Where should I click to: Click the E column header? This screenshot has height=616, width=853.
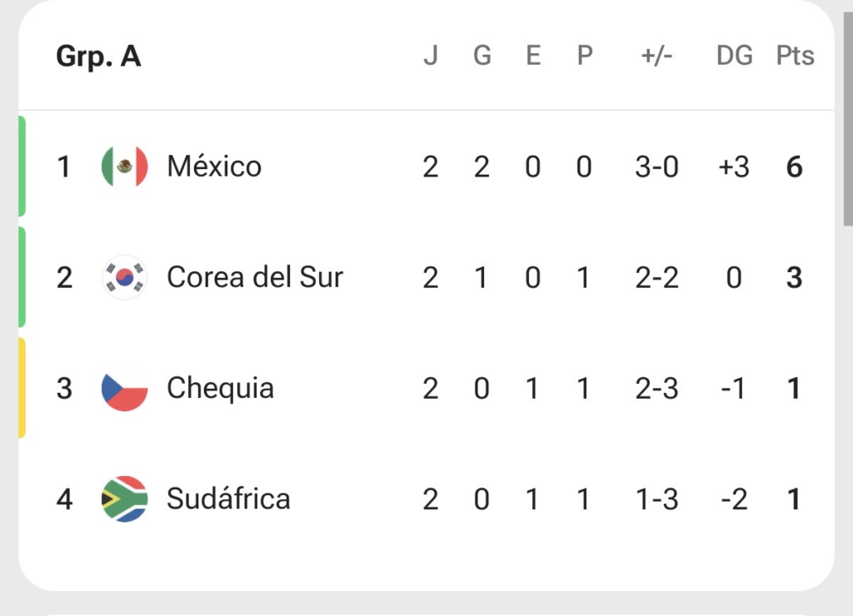click(533, 56)
